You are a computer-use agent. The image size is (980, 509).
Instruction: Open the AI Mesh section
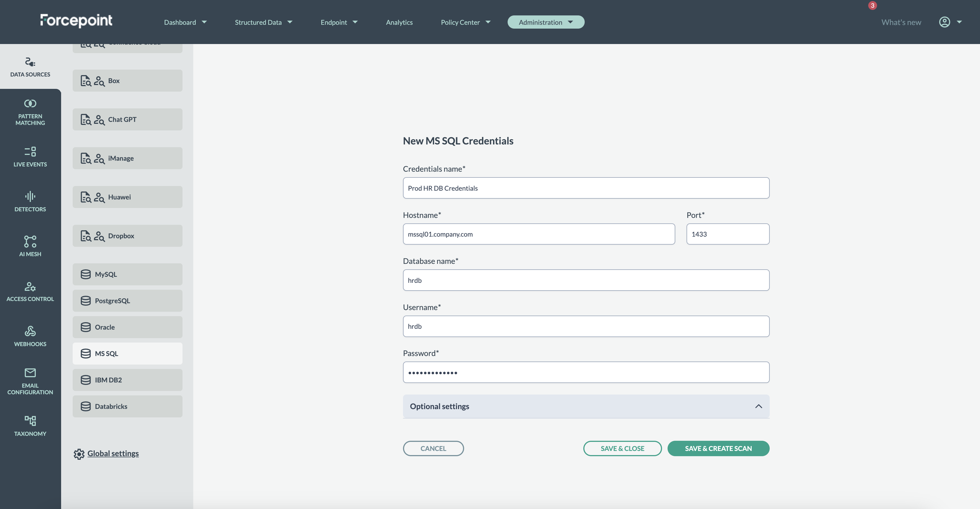pos(30,246)
